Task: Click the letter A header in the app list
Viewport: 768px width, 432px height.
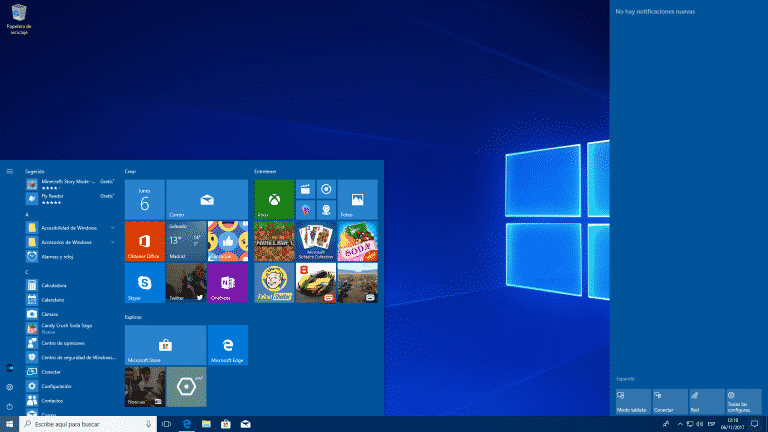Action: click(27, 215)
